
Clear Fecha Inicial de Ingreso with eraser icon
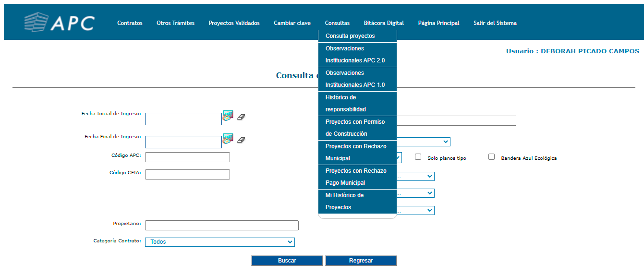(241, 117)
